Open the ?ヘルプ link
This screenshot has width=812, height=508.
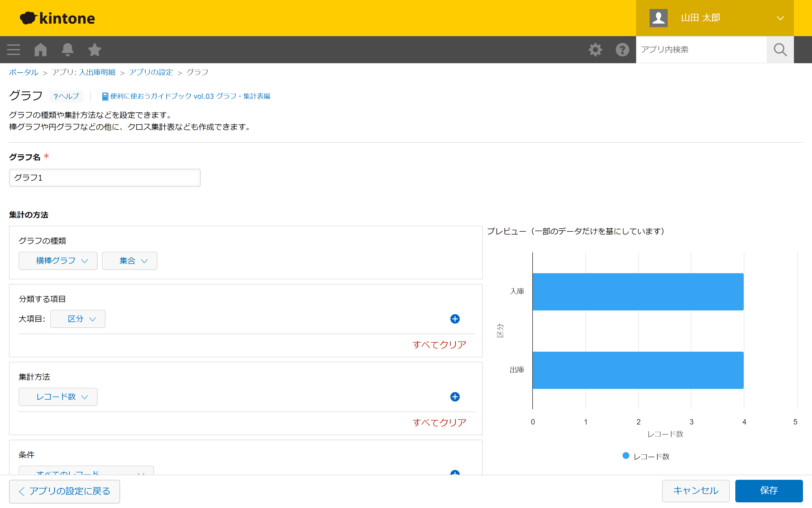click(67, 97)
